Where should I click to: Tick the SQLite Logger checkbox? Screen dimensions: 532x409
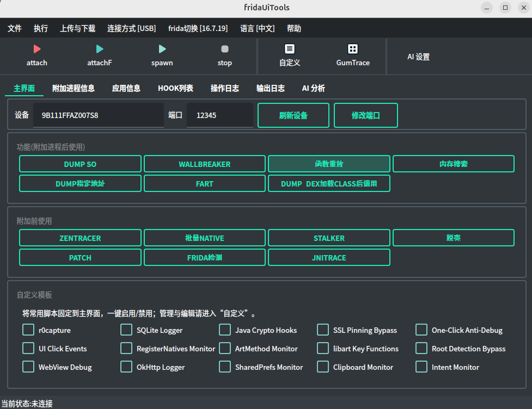pos(126,330)
